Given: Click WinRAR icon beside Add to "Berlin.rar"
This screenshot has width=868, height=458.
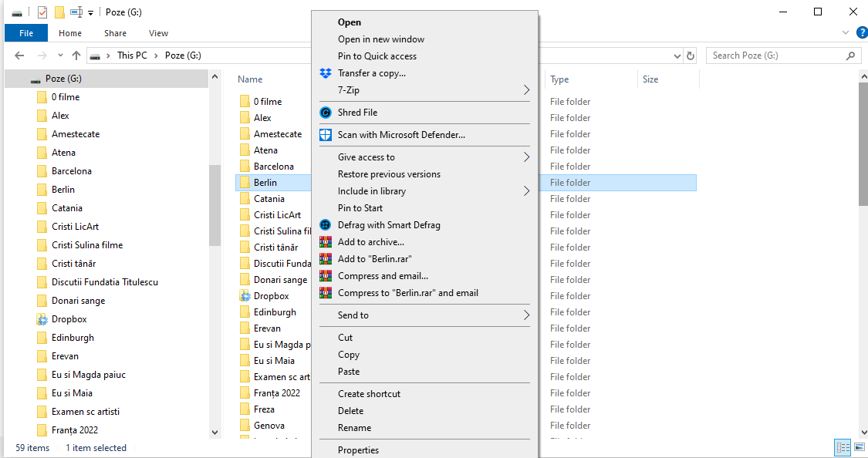Looking at the screenshot, I should coord(326,259).
